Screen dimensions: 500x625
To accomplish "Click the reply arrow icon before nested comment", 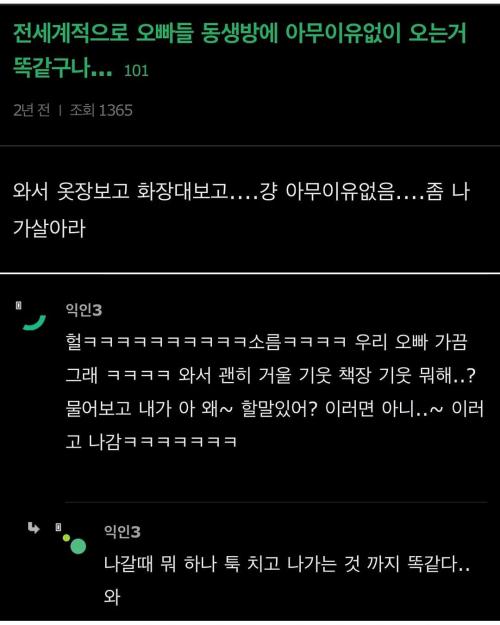I will click(33, 528).
